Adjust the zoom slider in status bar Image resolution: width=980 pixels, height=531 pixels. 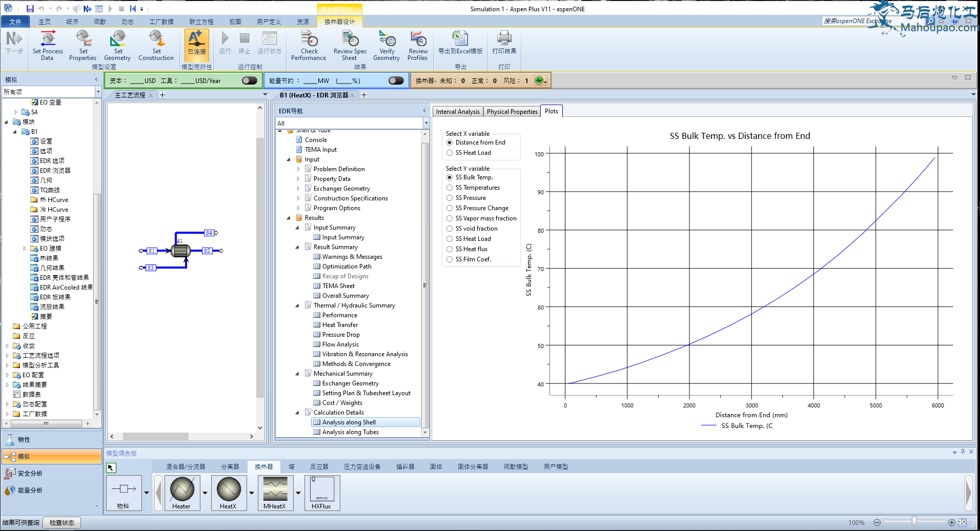[914, 522]
